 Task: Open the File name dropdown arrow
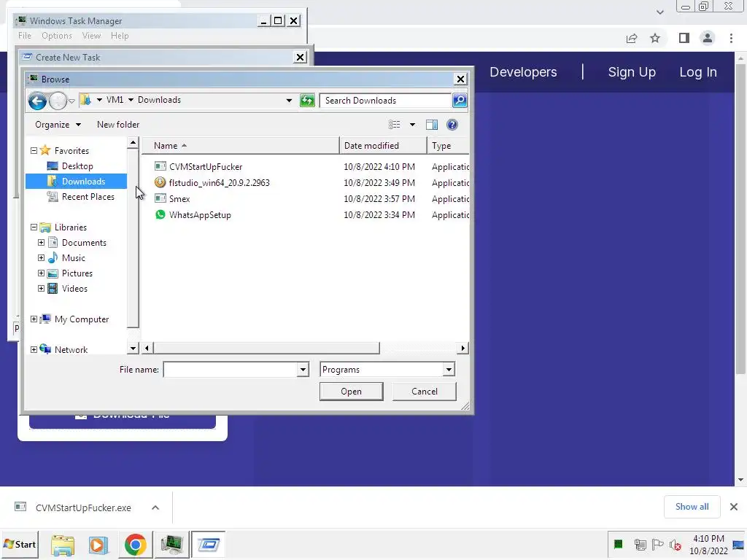point(303,370)
